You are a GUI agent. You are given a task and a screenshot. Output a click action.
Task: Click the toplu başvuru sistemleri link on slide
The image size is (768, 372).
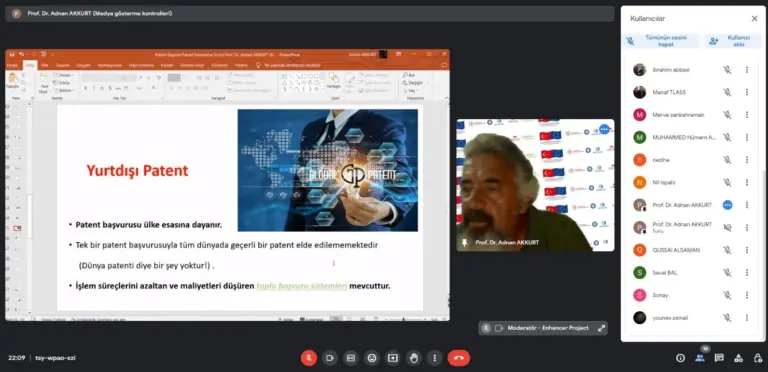point(302,286)
